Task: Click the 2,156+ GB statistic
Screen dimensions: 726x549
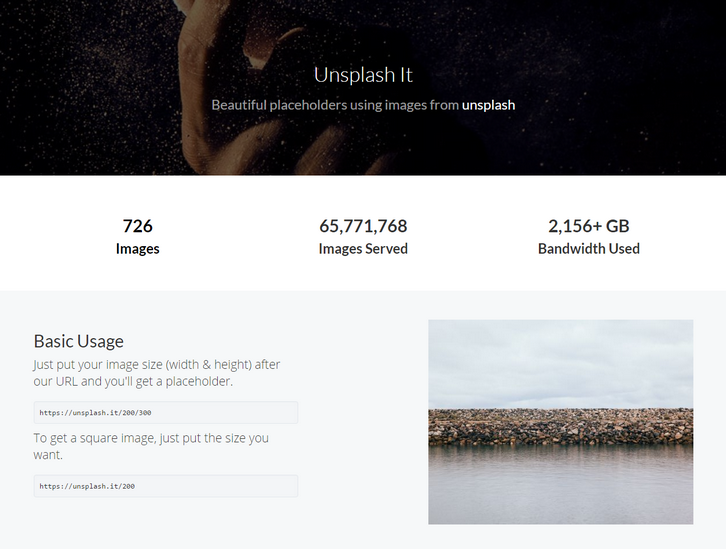Action: point(589,226)
